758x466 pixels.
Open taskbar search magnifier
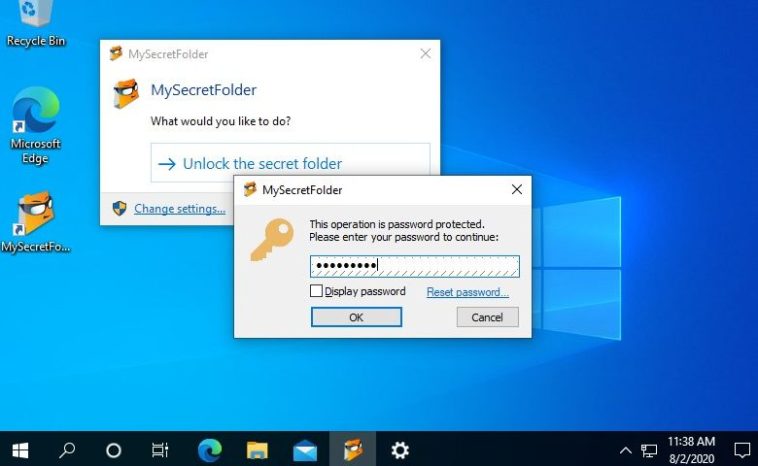tap(67, 450)
